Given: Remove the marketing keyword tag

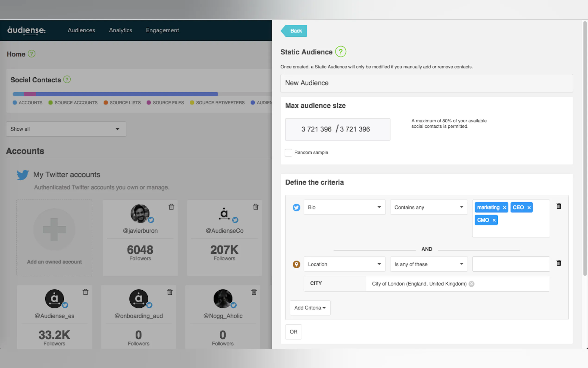Looking at the screenshot, I should (504, 208).
